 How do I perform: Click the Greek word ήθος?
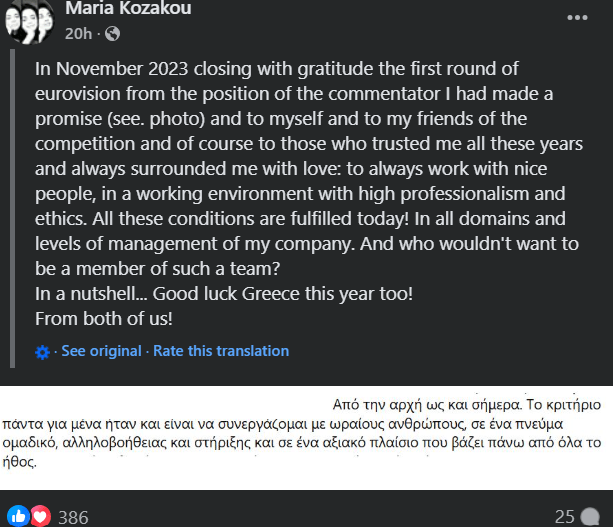click(19, 462)
